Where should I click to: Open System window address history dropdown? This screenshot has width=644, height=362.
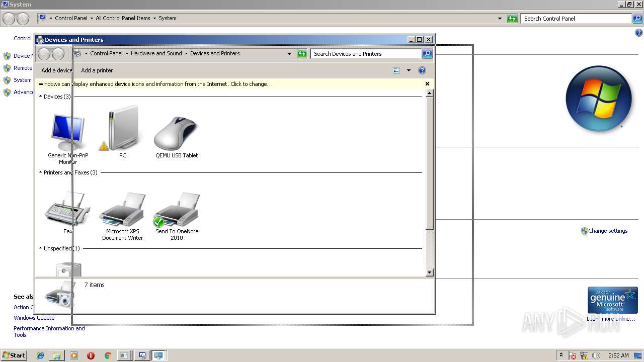click(x=500, y=19)
